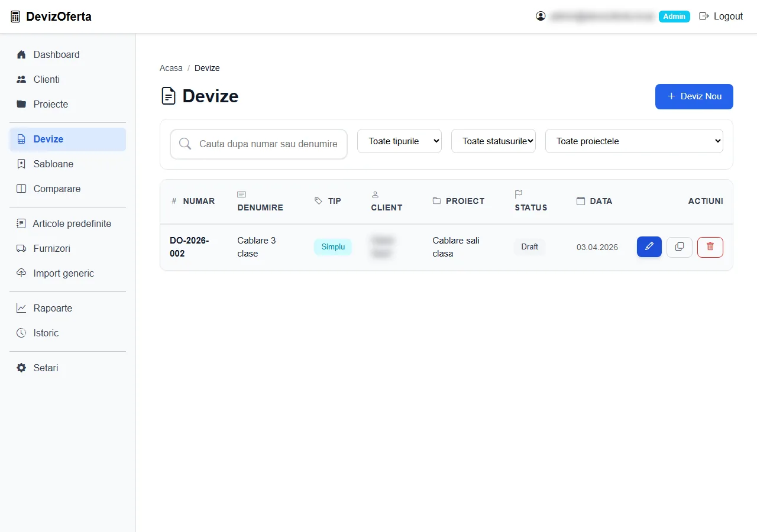Click the Deviz Nou button
757x532 pixels.
(694, 96)
